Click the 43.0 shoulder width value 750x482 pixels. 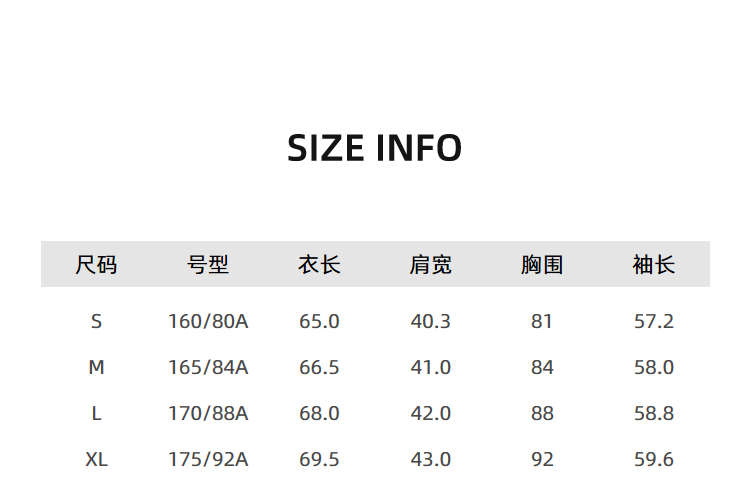(430, 460)
